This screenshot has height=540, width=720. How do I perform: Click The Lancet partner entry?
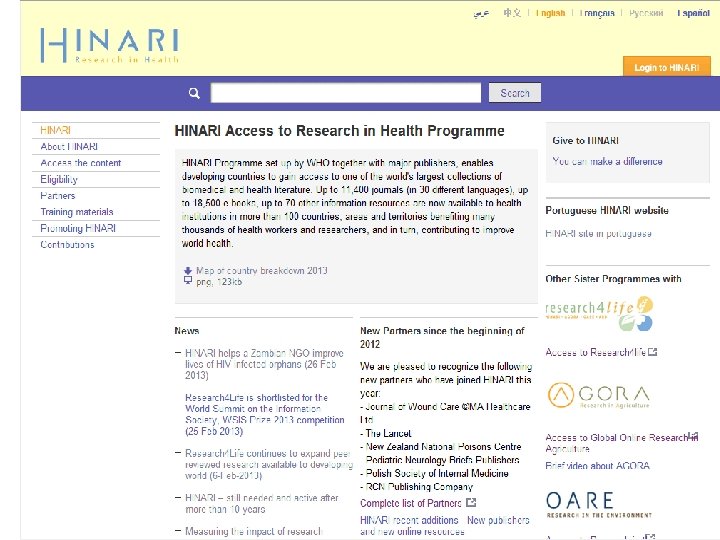click(386, 433)
